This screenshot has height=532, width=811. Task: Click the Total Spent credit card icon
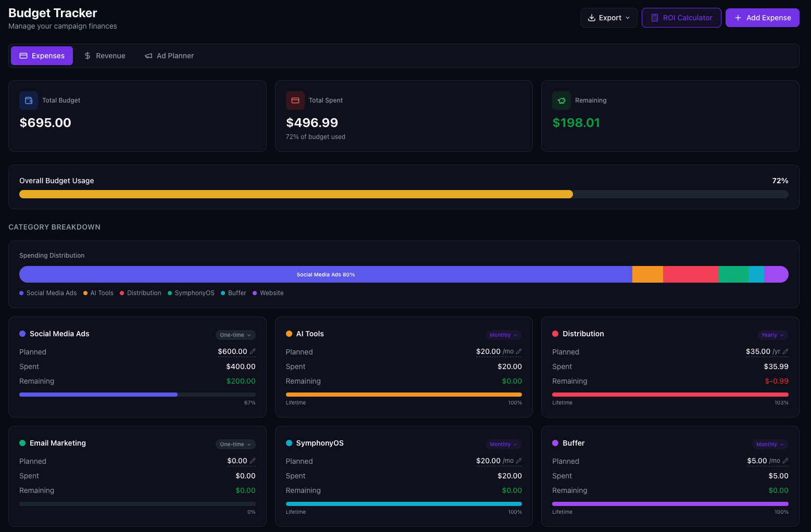[295, 100]
